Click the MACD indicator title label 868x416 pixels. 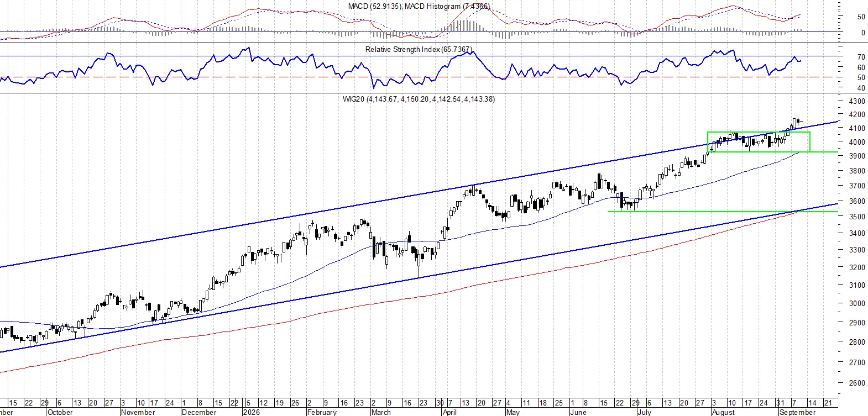(x=419, y=6)
